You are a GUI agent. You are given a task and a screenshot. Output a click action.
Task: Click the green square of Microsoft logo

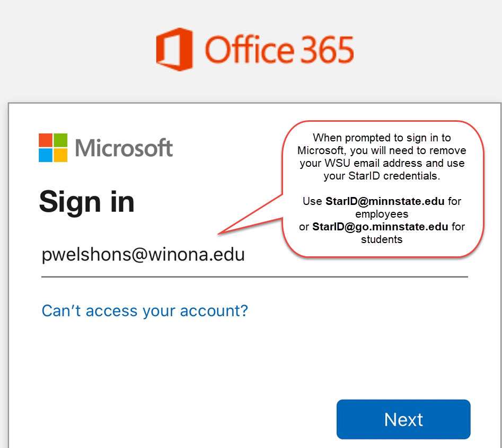[60, 140]
